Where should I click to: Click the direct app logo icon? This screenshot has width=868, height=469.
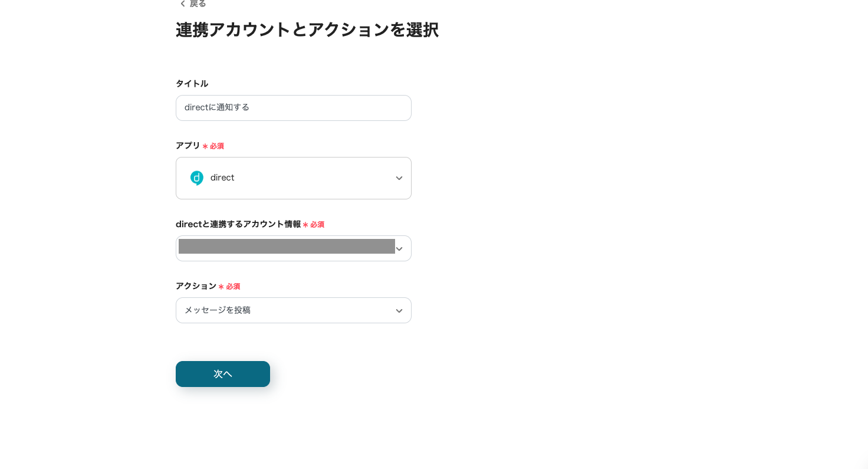click(x=197, y=178)
